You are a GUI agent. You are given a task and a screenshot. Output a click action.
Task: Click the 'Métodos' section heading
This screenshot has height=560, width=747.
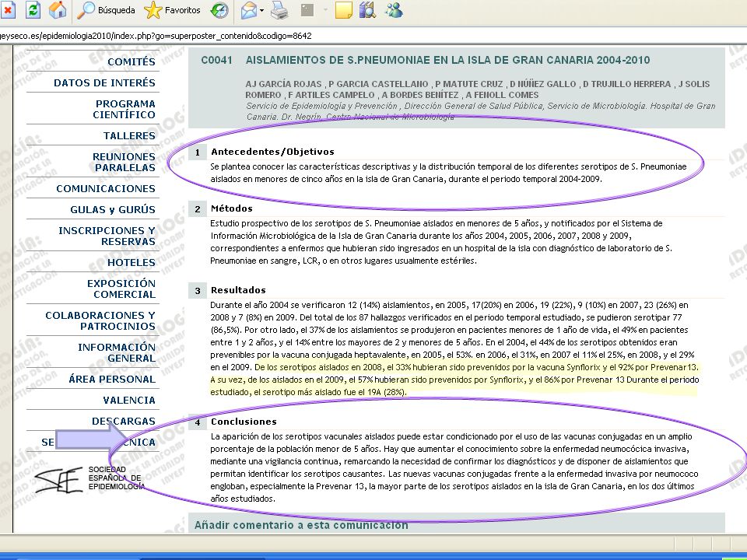232,208
